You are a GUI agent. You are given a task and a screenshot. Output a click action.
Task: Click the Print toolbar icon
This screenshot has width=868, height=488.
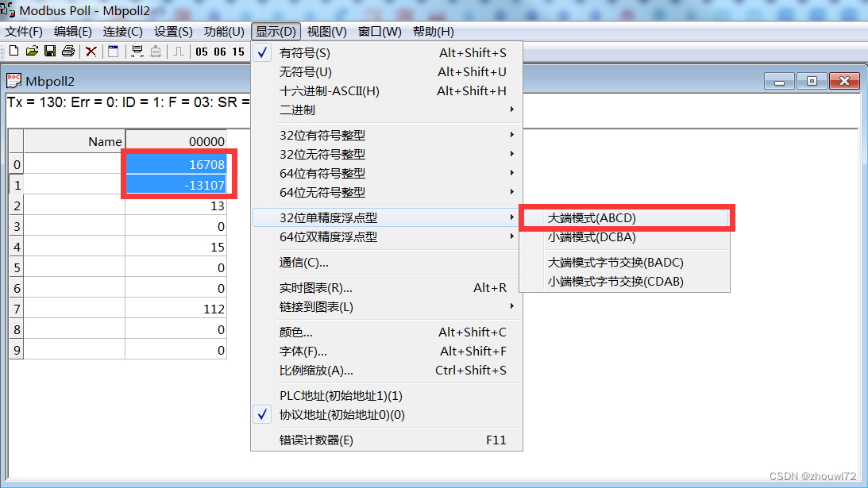(68, 52)
